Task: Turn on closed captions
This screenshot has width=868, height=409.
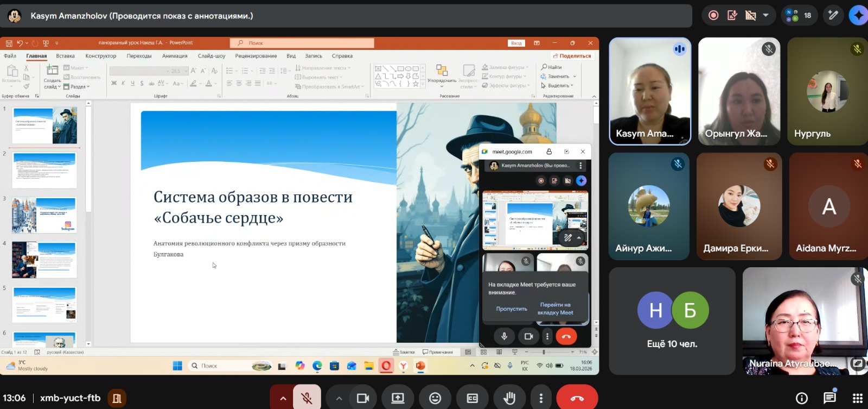Action: (473, 399)
